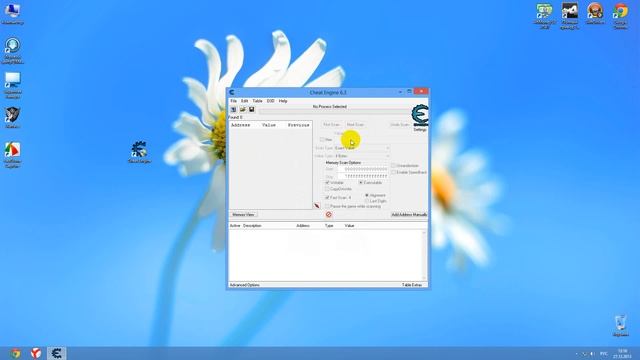Open the File menu
Screen dimensions: 640x360
click(x=233, y=101)
